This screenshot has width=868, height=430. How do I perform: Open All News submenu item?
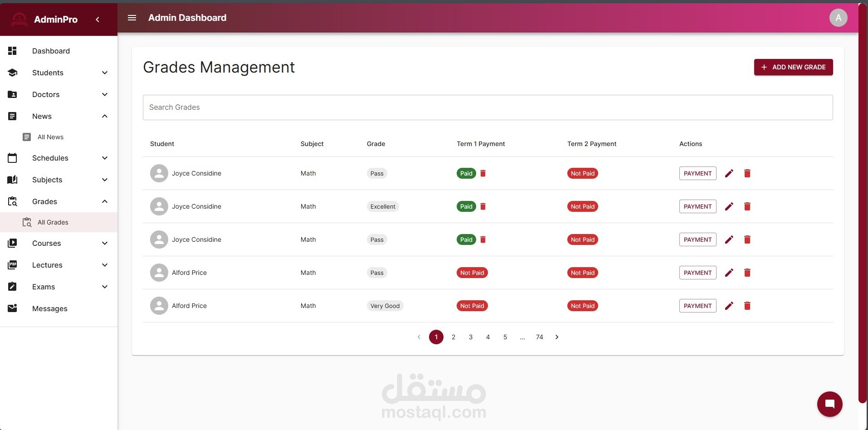pos(59,137)
